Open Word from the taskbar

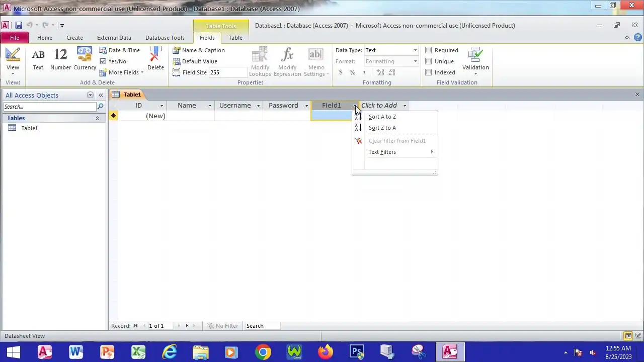pyautogui.click(x=76, y=352)
